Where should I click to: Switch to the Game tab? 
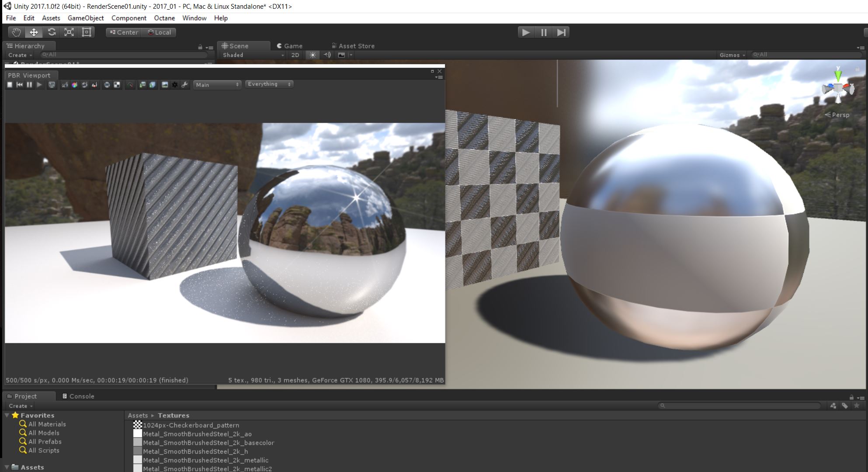[289, 46]
